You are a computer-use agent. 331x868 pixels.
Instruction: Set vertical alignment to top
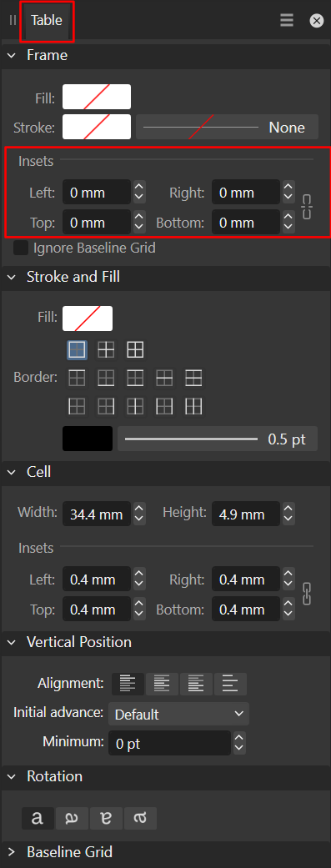(128, 684)
